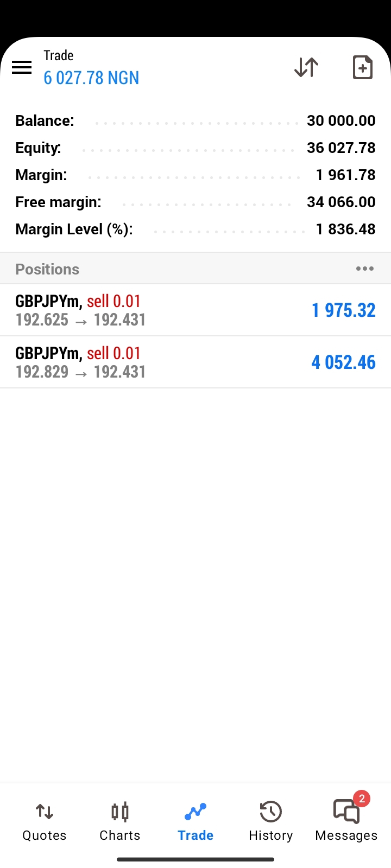This screenshot has height=868, width=391.
Task: Tap the Charts candlestick icon
Action: point(120,812)
